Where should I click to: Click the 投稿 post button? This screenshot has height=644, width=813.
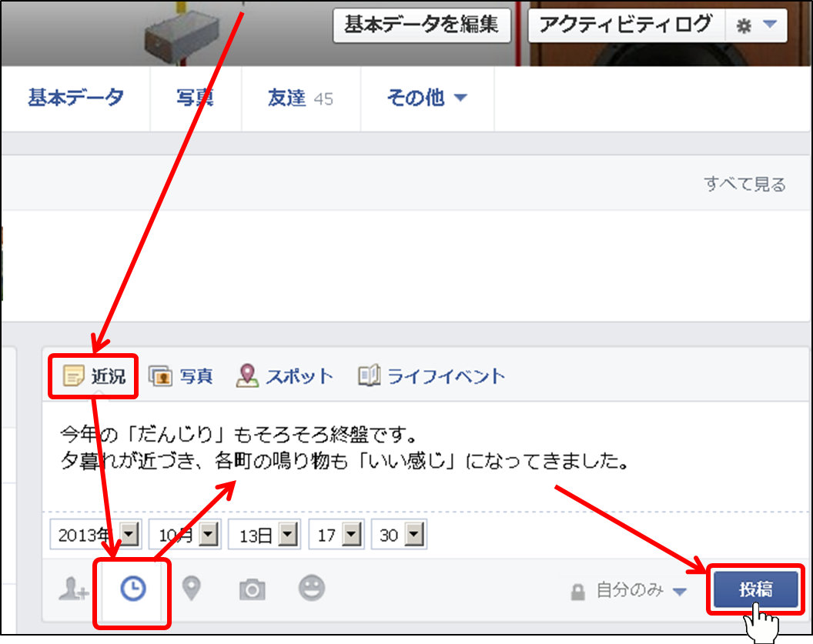point(755,590)
